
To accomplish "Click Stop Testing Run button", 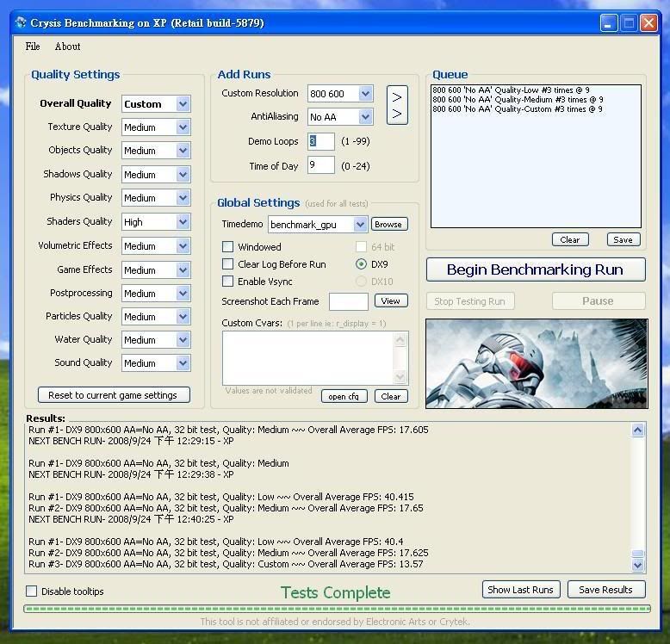I will (470, 301).
